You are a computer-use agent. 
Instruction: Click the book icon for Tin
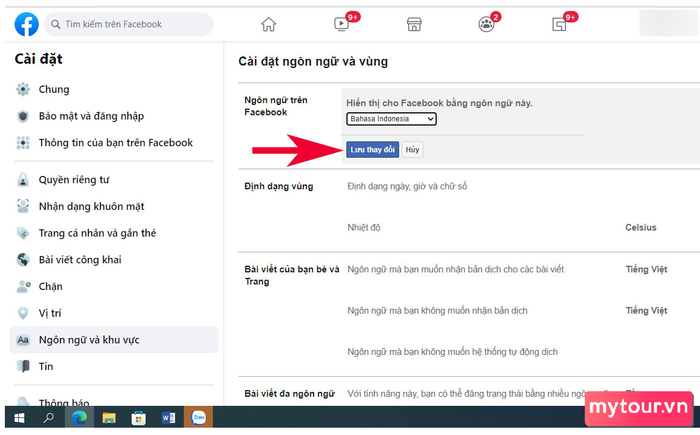(23, 367)
